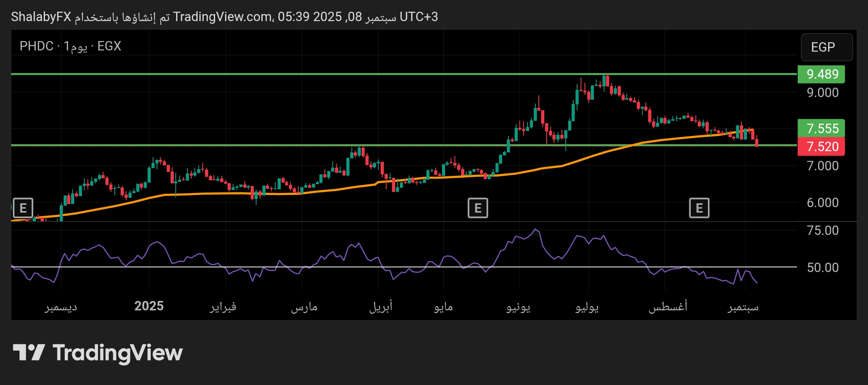Select the red 7.520 last price label
The height and width of the screenshot is (385, 868).
click(x=821, y=147)
